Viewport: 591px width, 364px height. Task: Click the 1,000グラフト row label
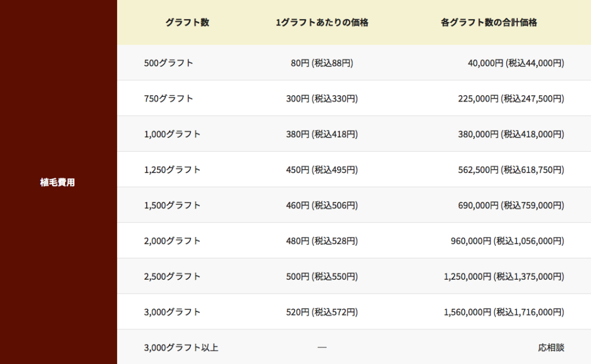coord(172,134)
